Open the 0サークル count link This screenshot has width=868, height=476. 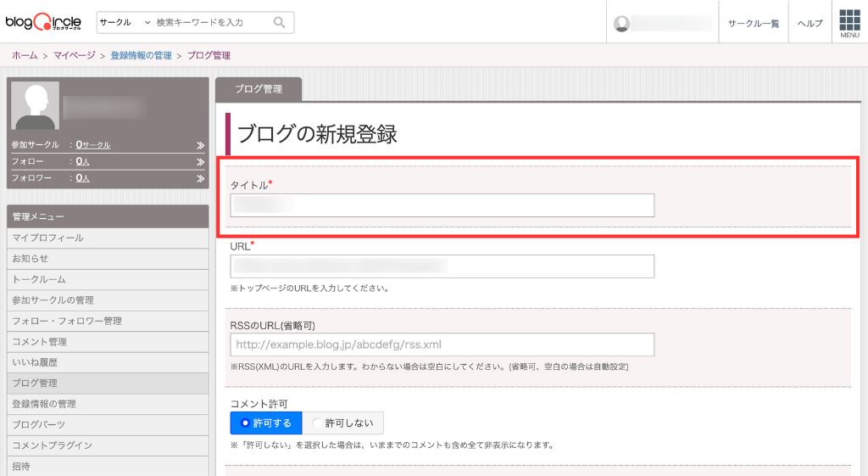[x=93, y=144]
